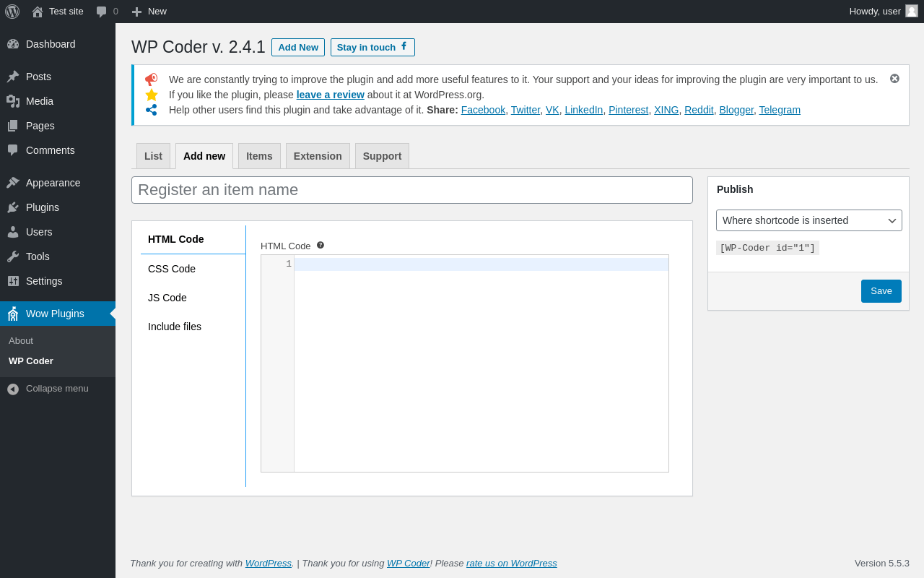
Task: Click the [WP-Coder id="1"] shortcode text
Action: (767, 248)
